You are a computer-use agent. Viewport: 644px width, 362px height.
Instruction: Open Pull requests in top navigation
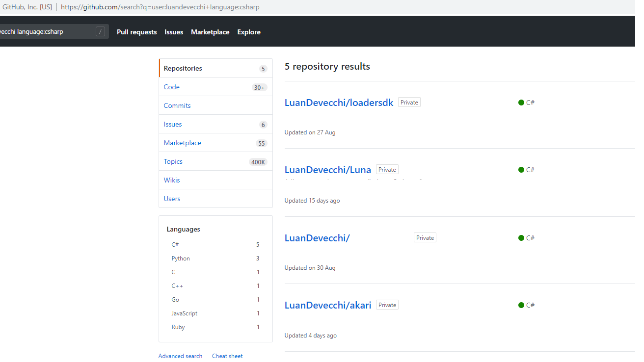click(137, 32)
